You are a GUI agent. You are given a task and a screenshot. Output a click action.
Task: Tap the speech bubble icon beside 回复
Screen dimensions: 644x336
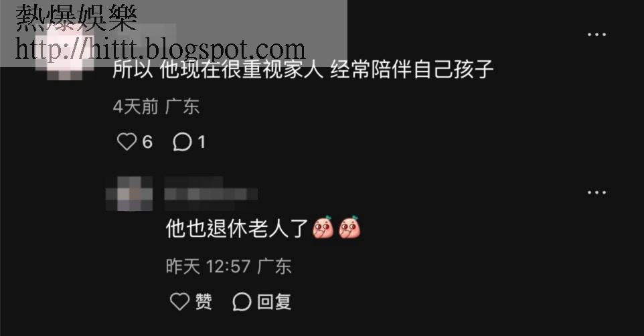(242, 302)
